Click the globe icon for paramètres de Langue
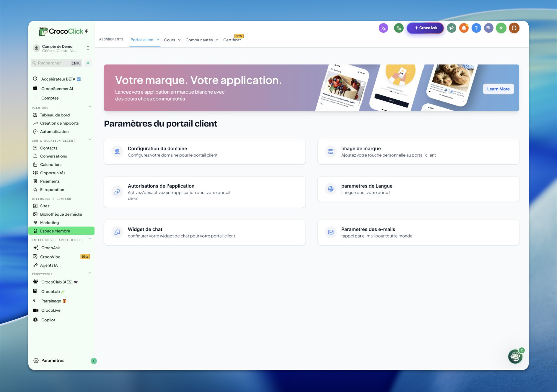The width and height of the screenshot is (557, 392). [331, 189]
